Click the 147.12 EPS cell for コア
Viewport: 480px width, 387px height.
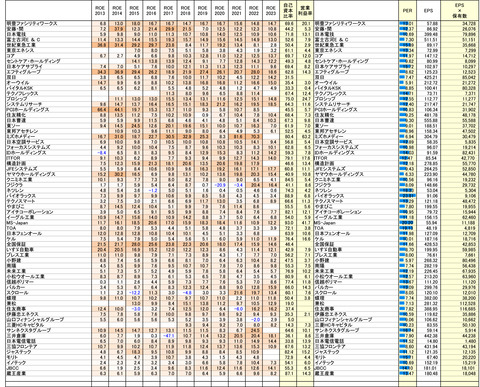[x=428, y=56]
